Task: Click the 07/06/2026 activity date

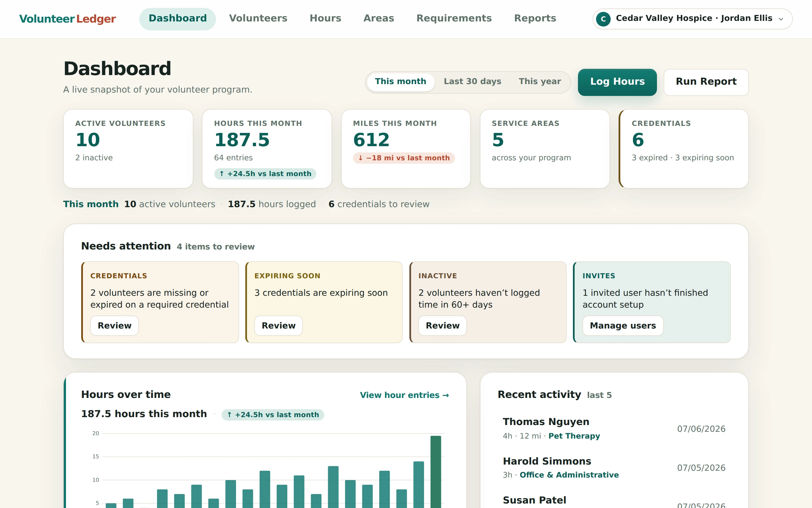Action: pyautogui.click(x=701, y=429)
